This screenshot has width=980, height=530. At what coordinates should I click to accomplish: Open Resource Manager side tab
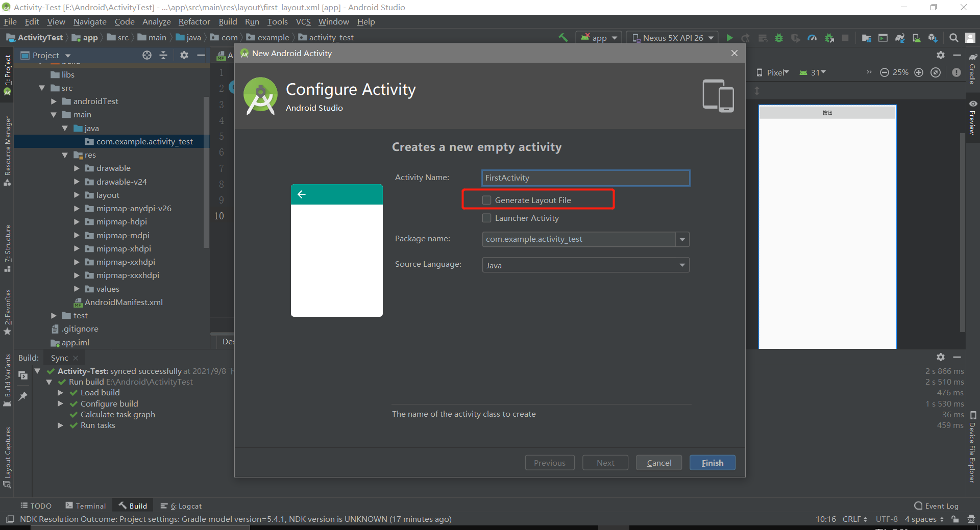[x=8, y=152]
